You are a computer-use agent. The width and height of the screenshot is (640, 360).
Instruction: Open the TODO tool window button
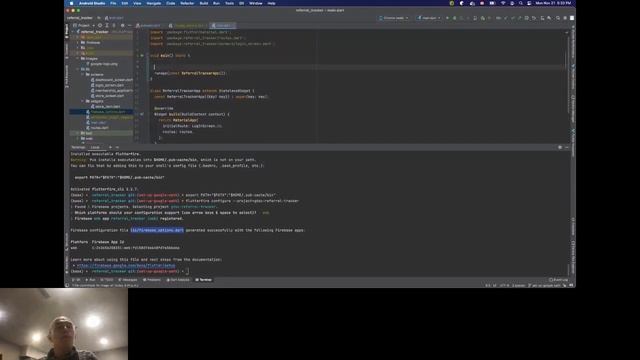coord(107,280)
